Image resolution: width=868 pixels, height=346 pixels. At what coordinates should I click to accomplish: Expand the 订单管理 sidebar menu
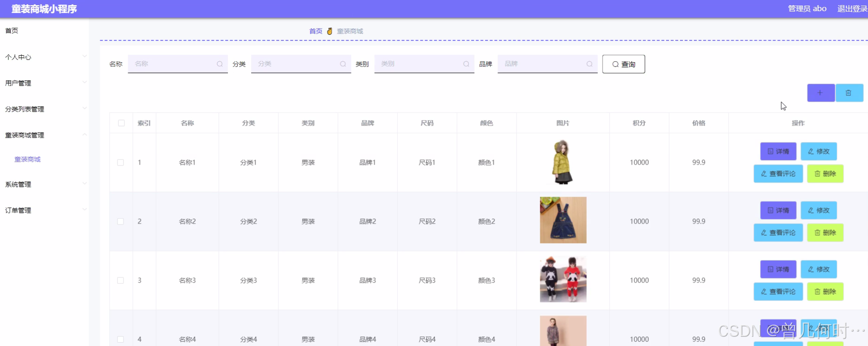(x=45, y=210)
